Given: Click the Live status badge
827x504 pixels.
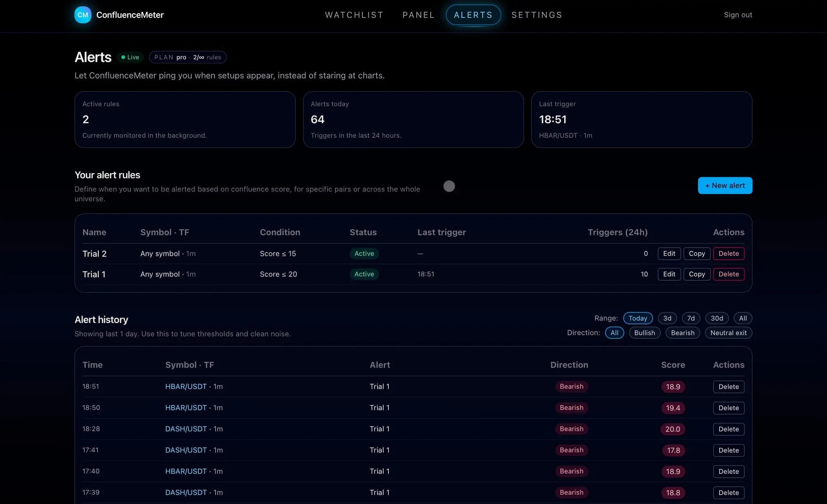Looking at the screenshot, I should pyautogui.click(x=130, y=57).
